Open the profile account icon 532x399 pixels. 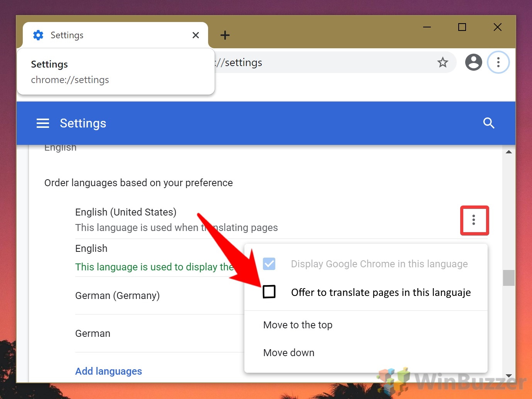(474, 62)
